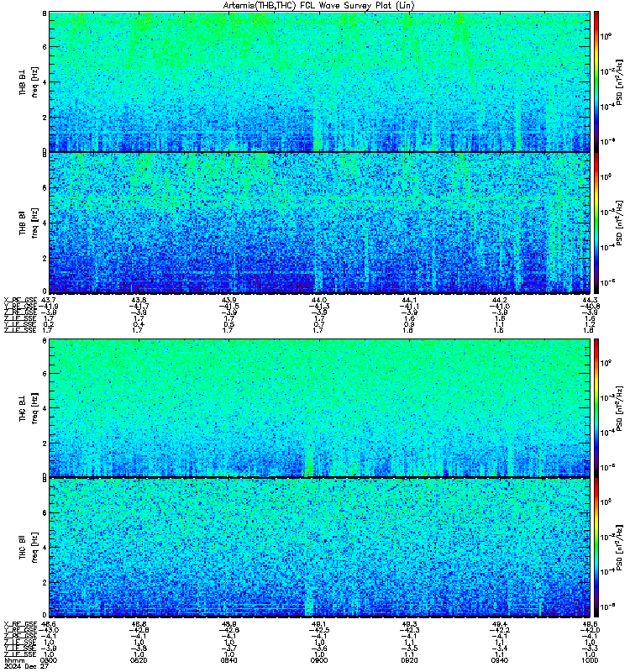
Task: Click the THB X_RE_GSE value '44.0'
Action: coord(319,301)
